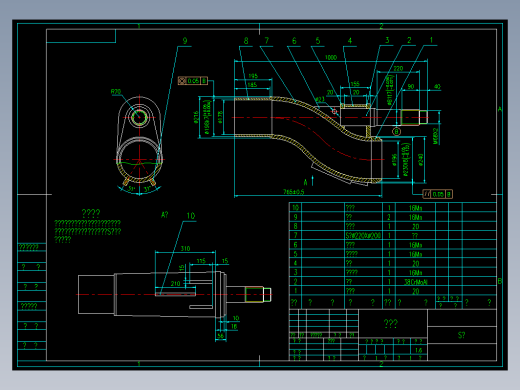This screenshot has height=390, width=520.
Task: Select the 38CrMoAl material cell
Action: pyautogui.click(x=415, y=282)
